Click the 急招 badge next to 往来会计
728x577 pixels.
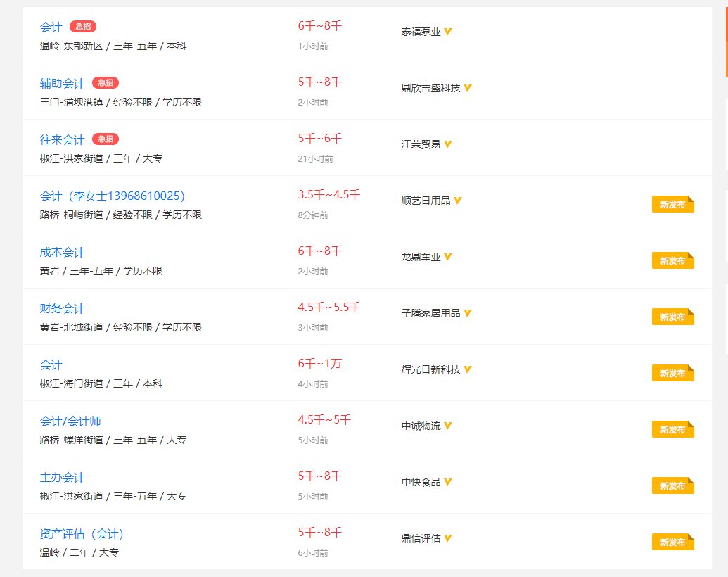pos(106,139)
